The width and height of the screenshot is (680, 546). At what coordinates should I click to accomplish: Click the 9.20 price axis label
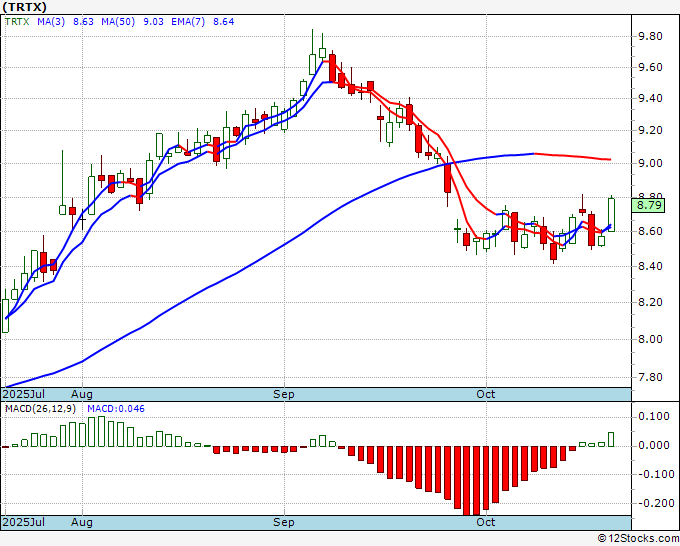651,131
